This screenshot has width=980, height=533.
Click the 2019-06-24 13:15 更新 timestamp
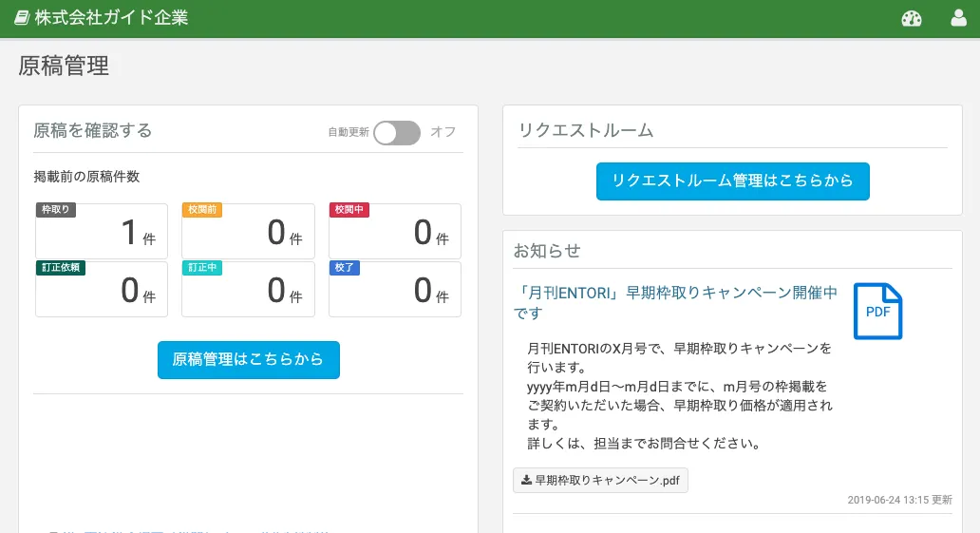click(x=899, y=500)
